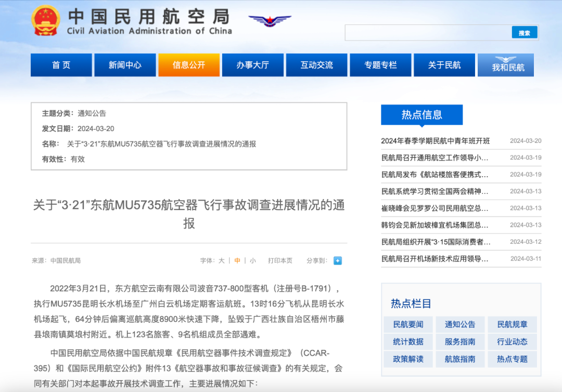Open 民航规章 in the hot topics grid
This screenshot has height=392, width=562.
click(x=512, y=324)
